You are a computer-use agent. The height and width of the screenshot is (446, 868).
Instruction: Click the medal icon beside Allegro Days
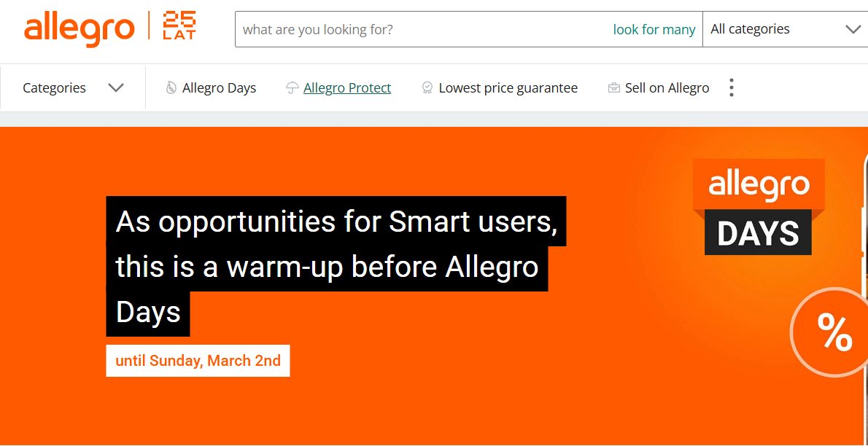point(171,88)
